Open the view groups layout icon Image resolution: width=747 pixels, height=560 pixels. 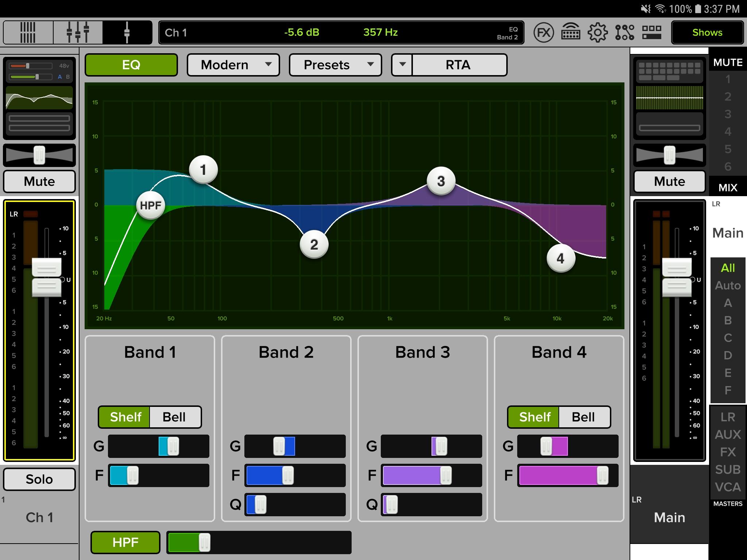[x=652, y=33]
